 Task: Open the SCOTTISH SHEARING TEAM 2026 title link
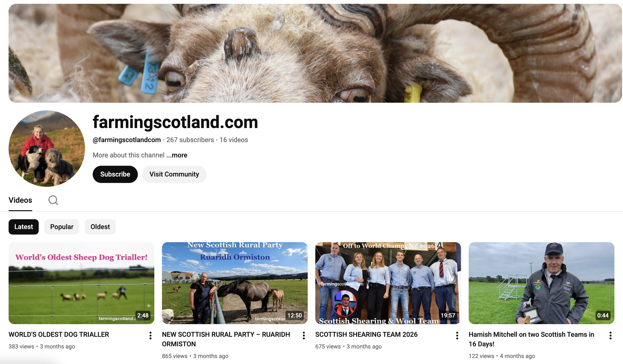tap(366, 334)
